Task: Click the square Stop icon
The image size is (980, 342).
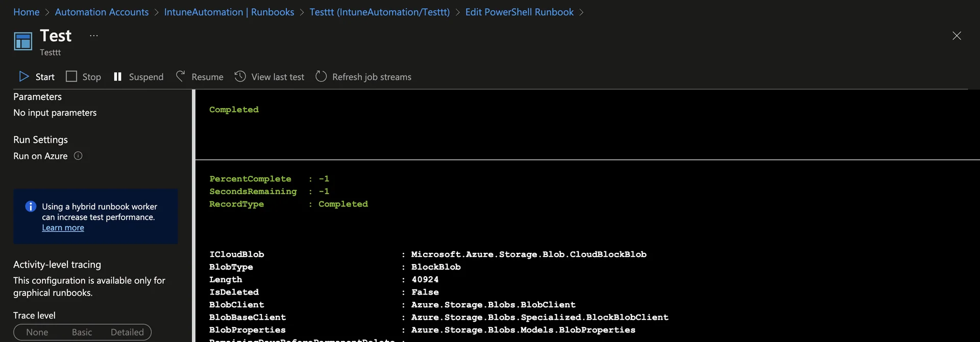Action: click(71, 76)
